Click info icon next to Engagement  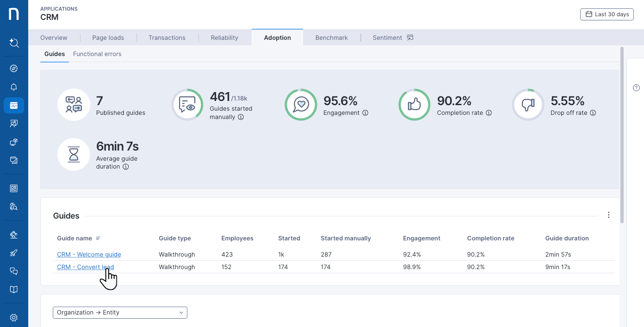coord(365,113)
